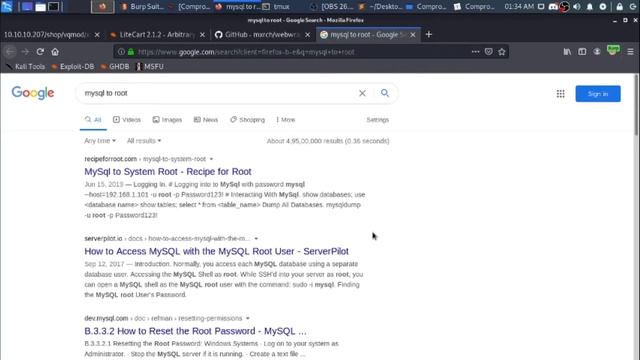Expand the dev.mysql.com result options arrow
Screen dimensions: 640x360
[x=247, y=318]
